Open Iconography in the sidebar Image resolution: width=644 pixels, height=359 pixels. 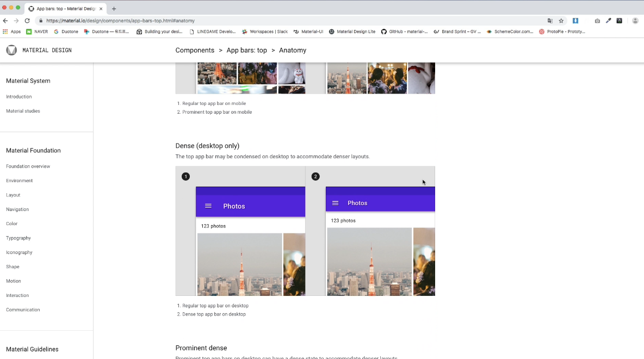(x=19, y=252)
